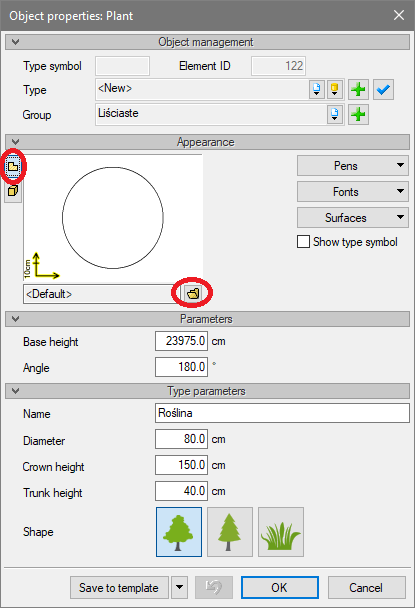The height and width of the screenshot is (608, 415).
Task: Click the OK button
Action: (280, 587)
